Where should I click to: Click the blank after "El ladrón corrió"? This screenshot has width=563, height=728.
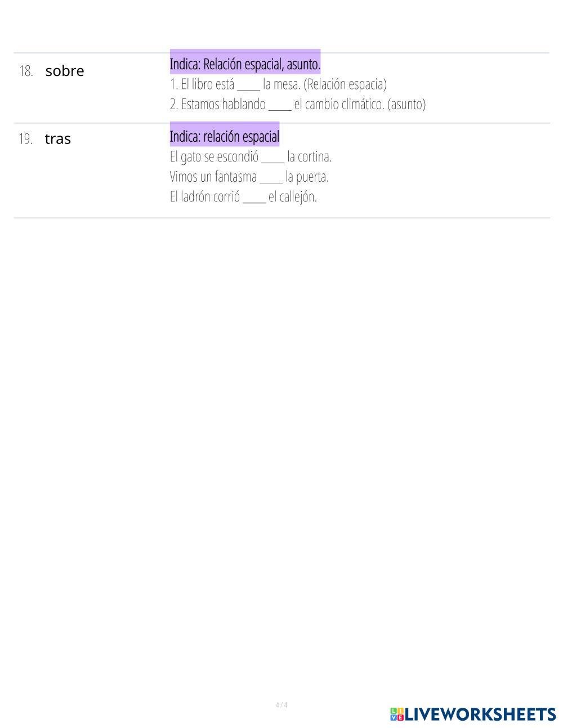[x=254, y=197]
